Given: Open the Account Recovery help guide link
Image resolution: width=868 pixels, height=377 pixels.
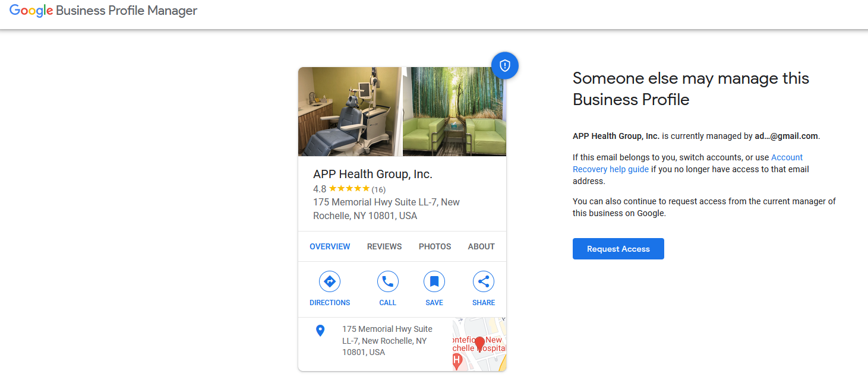Looking at the screenshot, I should click(x=687, y=163).
